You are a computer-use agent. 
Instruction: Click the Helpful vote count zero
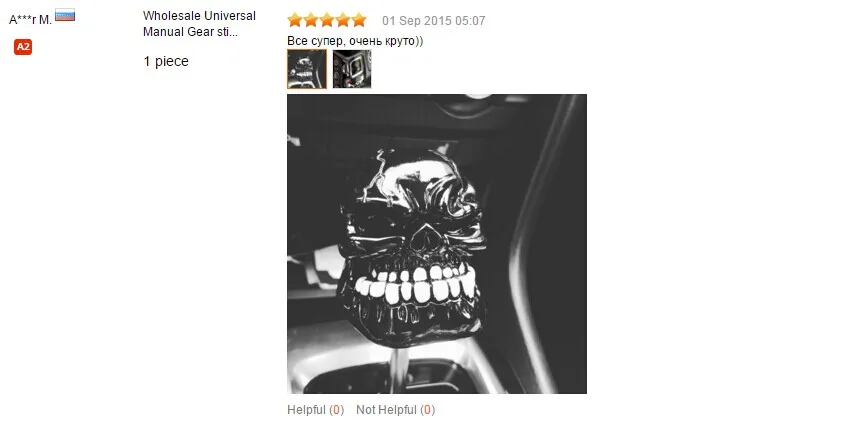336,410
